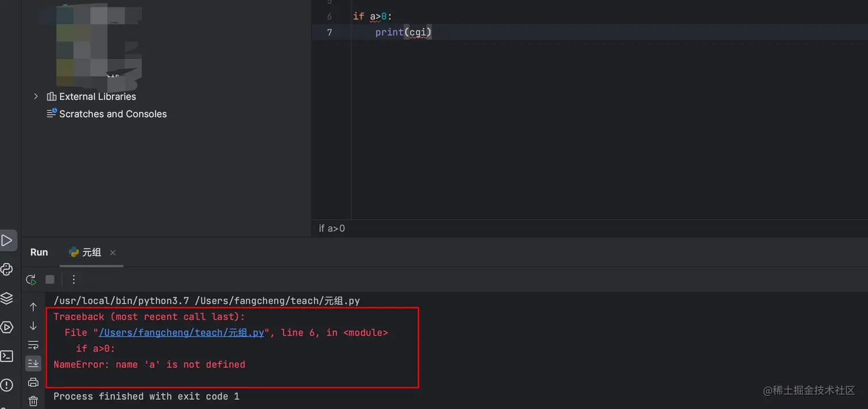Screen dimensions: 868x409
Task: Click the Run panel title
Action: [x=39, y=252]
